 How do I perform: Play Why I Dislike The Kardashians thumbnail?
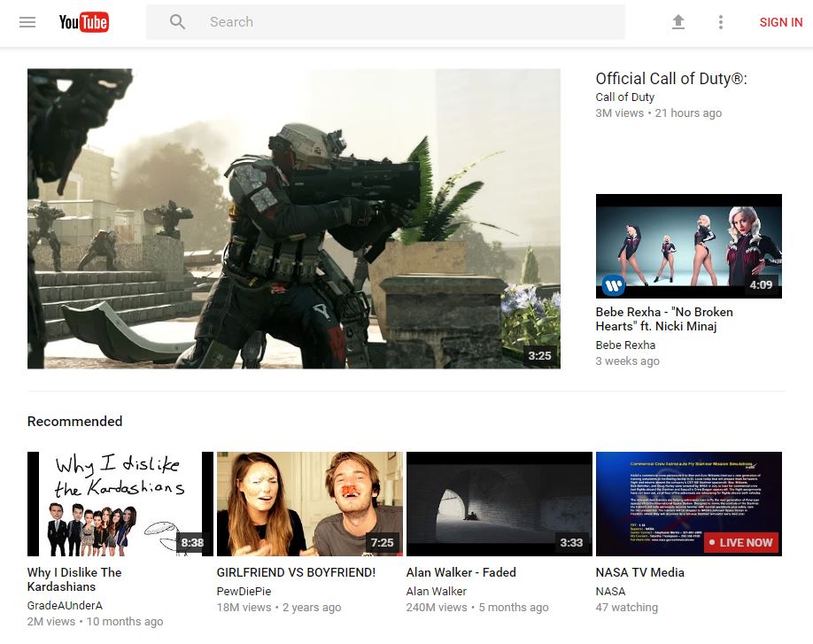tap(120, 503)
